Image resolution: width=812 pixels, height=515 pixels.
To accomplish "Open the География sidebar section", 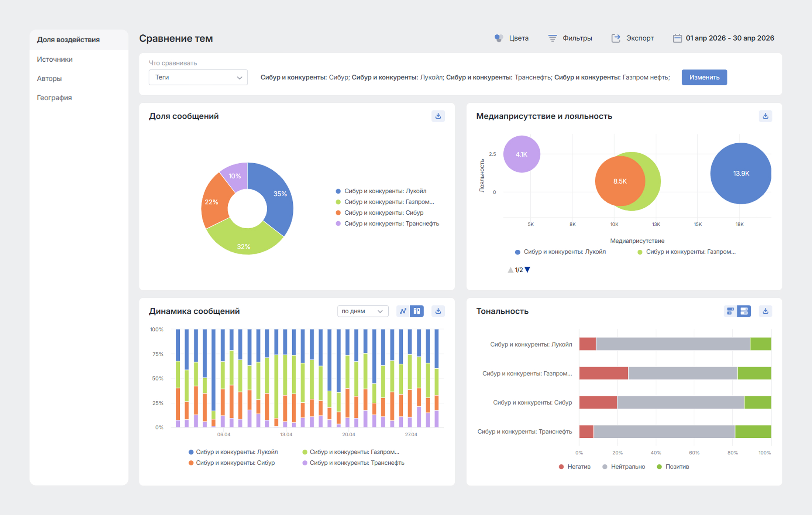I will pyautogui.click(x=54, y=98).
